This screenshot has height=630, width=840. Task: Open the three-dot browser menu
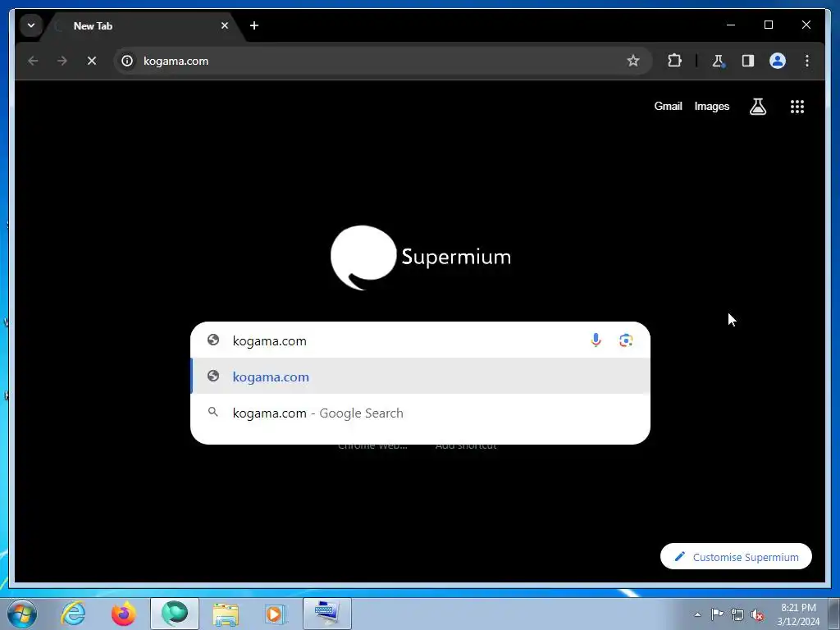point(807,61)
